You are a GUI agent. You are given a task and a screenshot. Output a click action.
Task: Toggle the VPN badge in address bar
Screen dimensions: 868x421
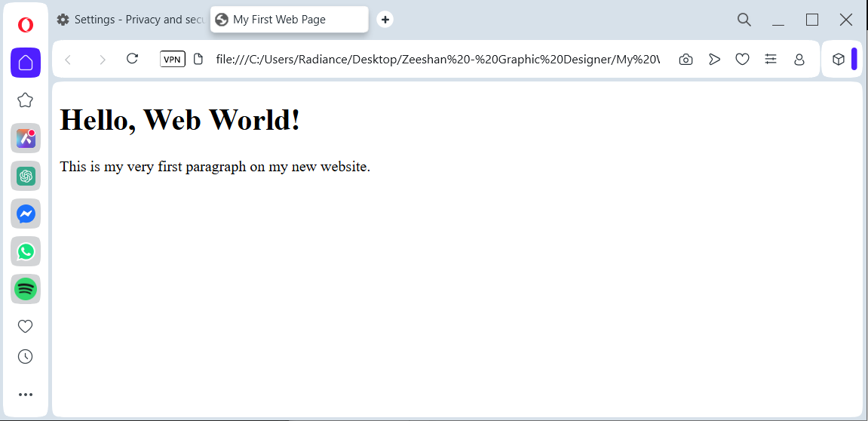pyautogui.click(x=172, y=59)
